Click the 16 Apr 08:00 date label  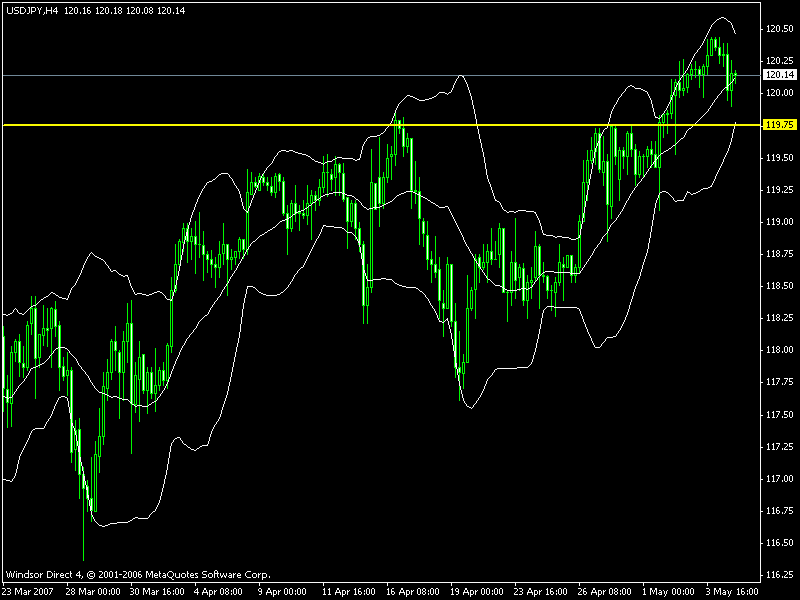coord(412,592)
